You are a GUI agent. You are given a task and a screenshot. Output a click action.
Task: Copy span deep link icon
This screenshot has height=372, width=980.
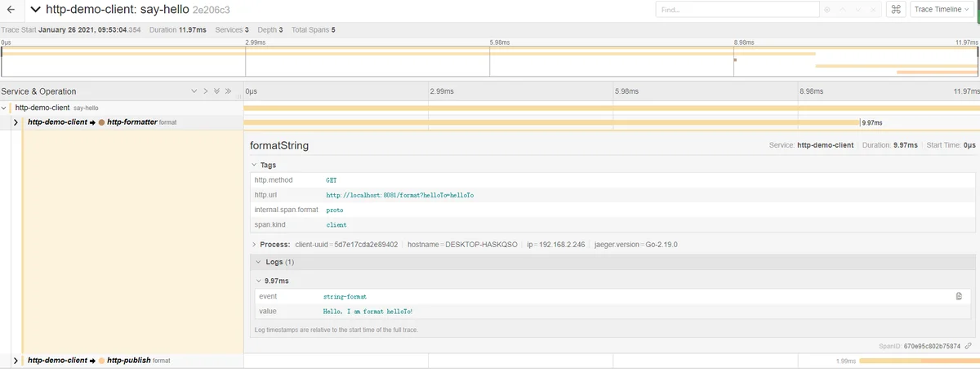tap(968, 346)
